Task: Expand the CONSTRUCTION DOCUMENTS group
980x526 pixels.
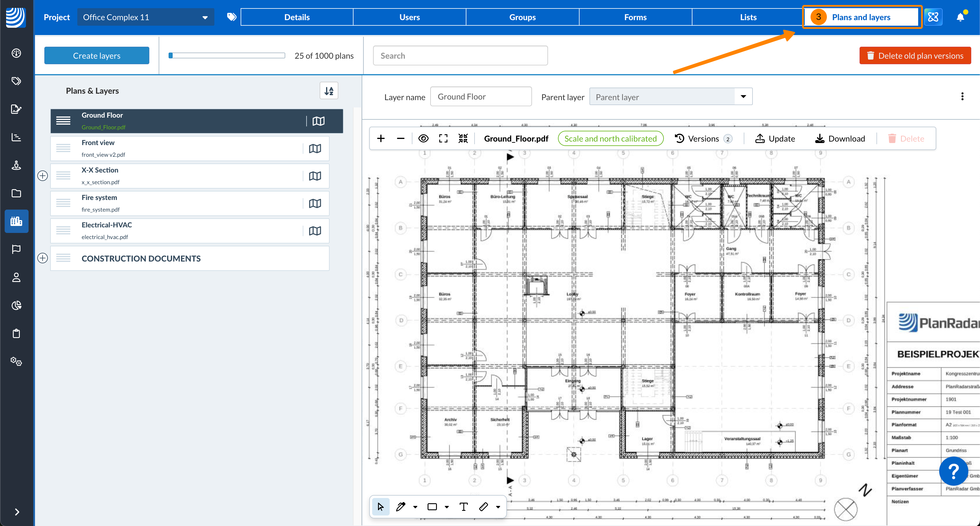Action: (43, 258)
